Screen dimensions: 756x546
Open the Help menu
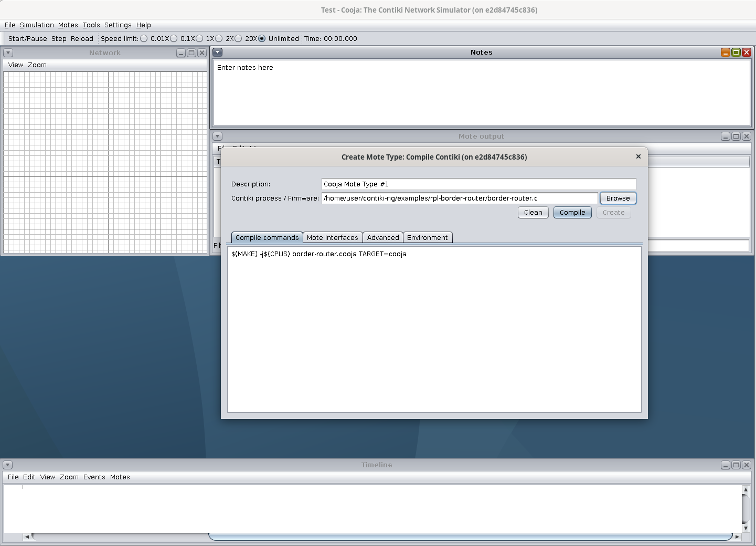point(143,25)
